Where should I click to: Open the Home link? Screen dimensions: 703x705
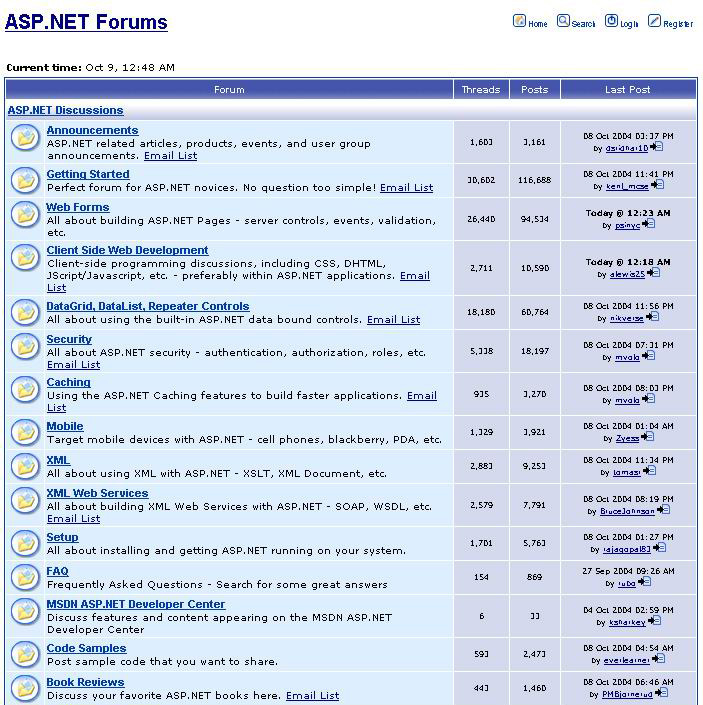point(538,24)
